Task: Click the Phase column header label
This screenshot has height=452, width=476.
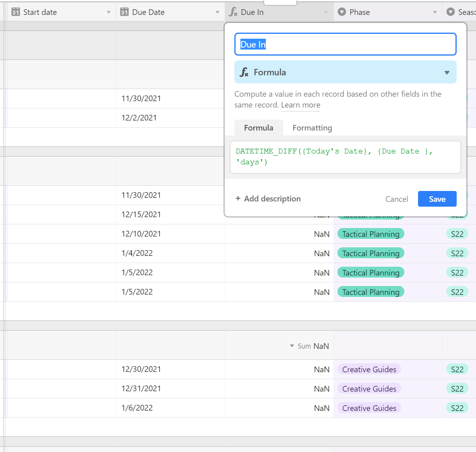Action: coord(360,12)
